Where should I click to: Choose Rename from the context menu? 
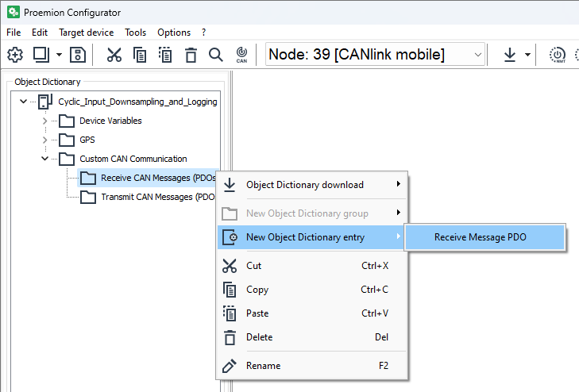(x=263, y=366)
